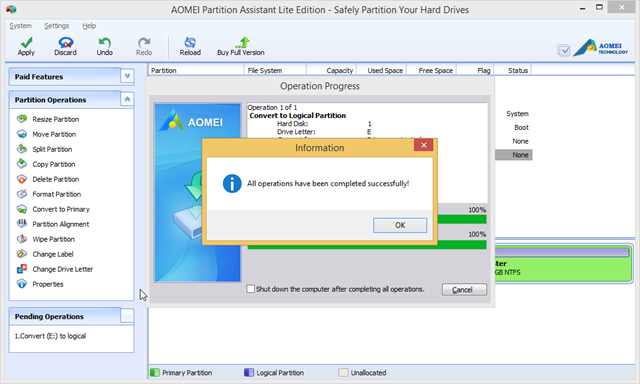Open the Settings menu
The width and height of the screenshot is (640, 384).
(x=57, y=26)
